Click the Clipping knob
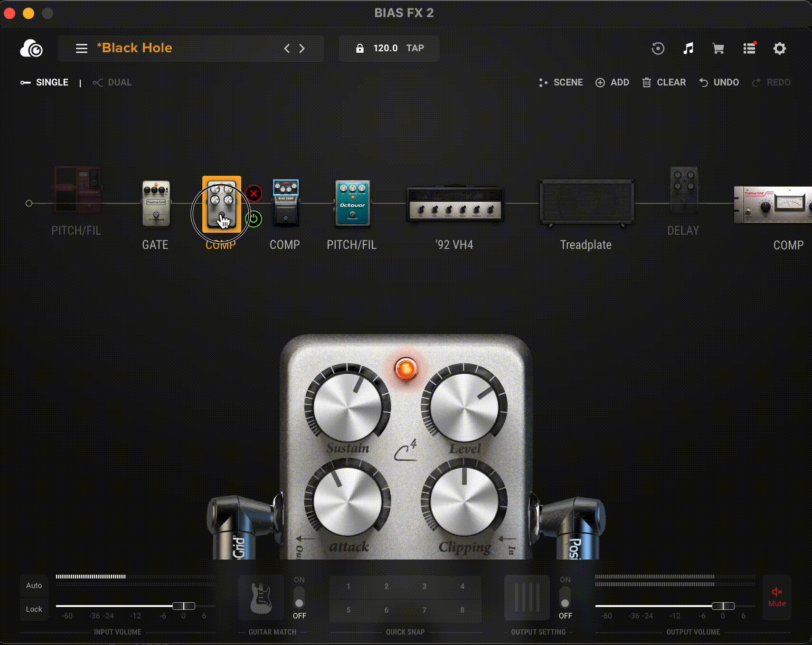Viewport: 812px width, 645px height. (464, 501)
